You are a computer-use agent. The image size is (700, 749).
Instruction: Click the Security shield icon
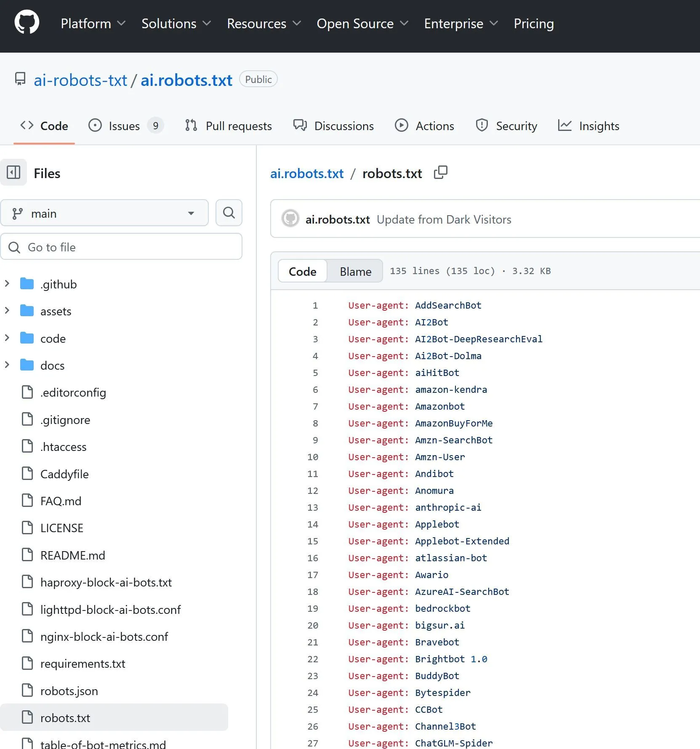click(x=482, y=125)
